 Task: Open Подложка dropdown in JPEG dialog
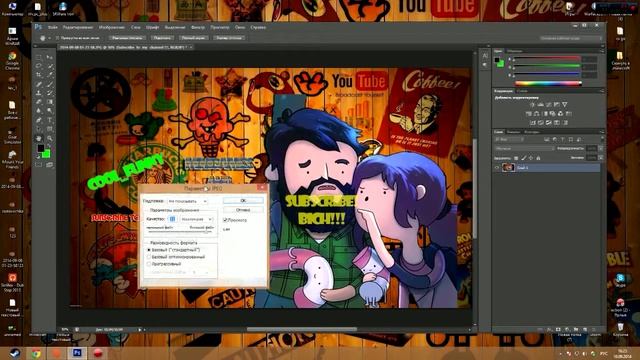coord(188,201)
